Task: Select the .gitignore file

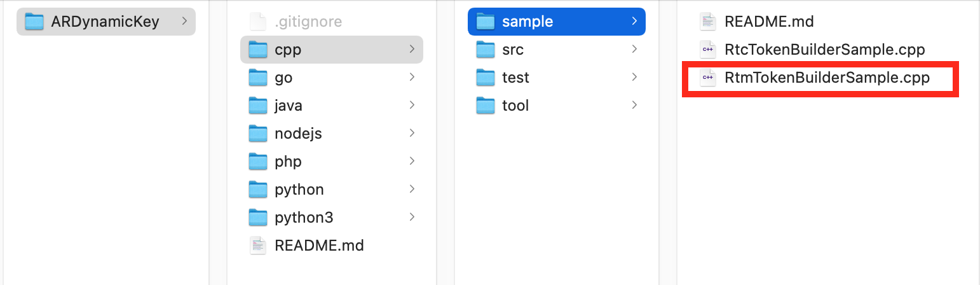Action: [x=332, y=22]
